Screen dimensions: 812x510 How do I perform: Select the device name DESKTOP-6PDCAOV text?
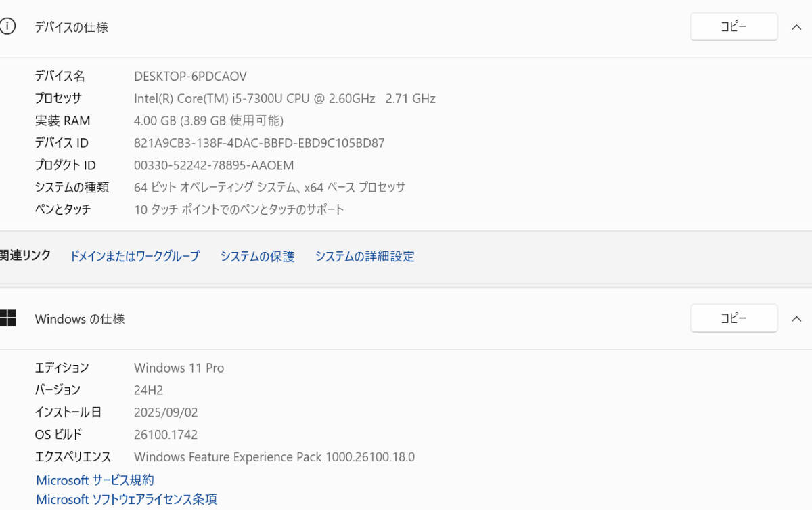[190, 77]
